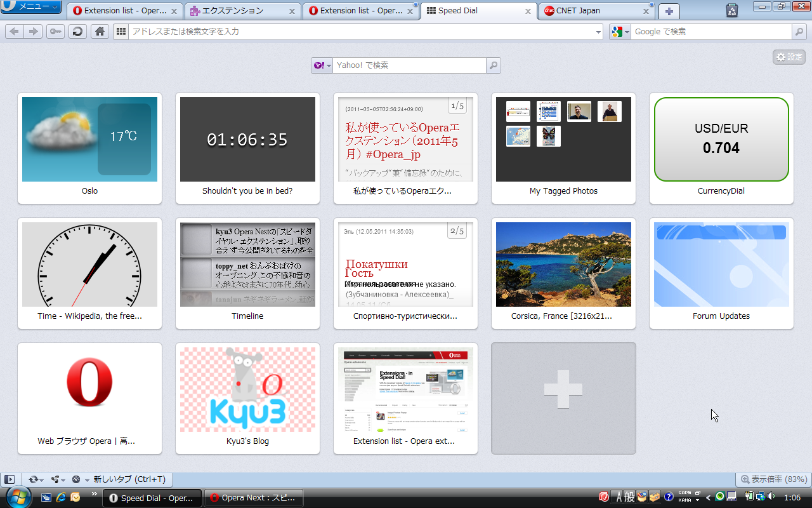Open the password wand key icon
The image size is (812, 508).
click(55, 31)
